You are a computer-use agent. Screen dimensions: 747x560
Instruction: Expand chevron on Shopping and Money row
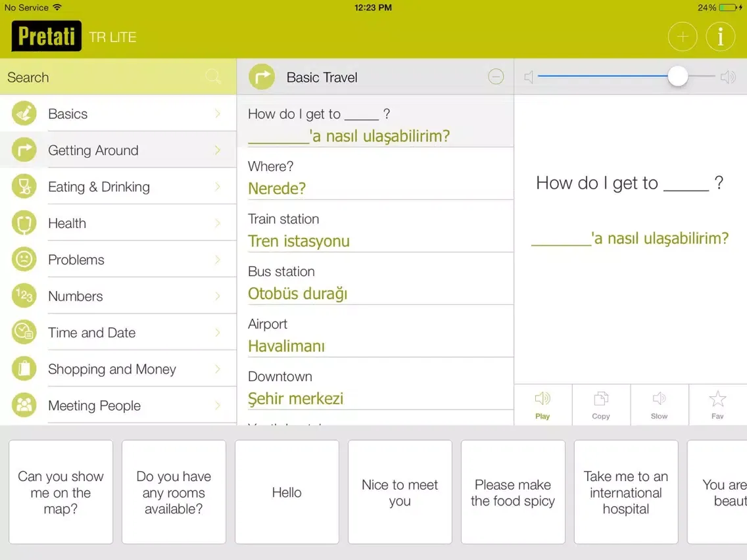click(x=218, y=369)
